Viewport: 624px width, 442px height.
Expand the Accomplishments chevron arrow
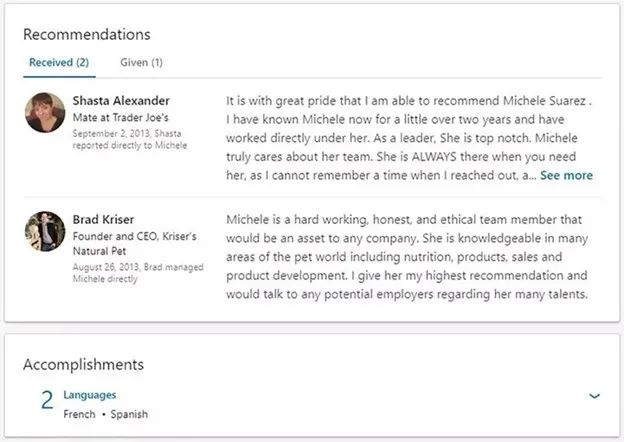pyautogui.click(x=594, y=396)
